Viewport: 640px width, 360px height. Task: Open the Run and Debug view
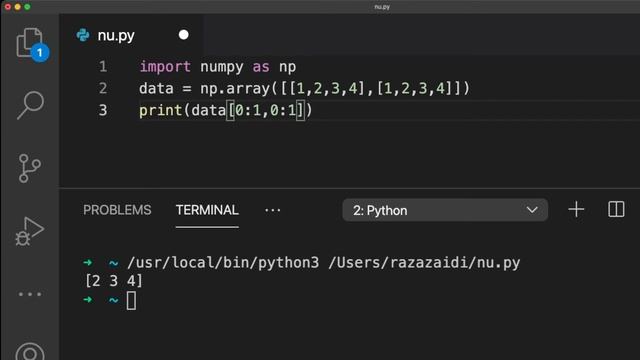pyautogui.click(x=30, y=231)
